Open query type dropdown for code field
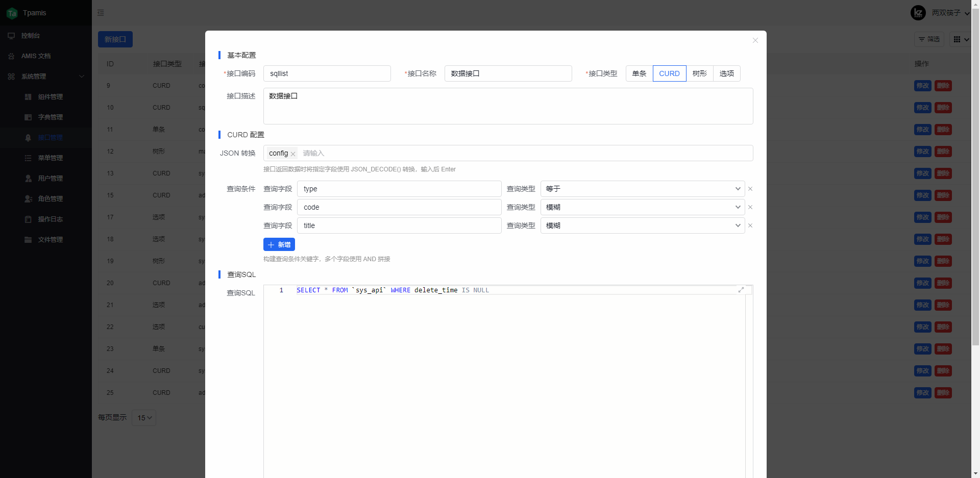Screen dimensions: 980x478 (643, 207)
